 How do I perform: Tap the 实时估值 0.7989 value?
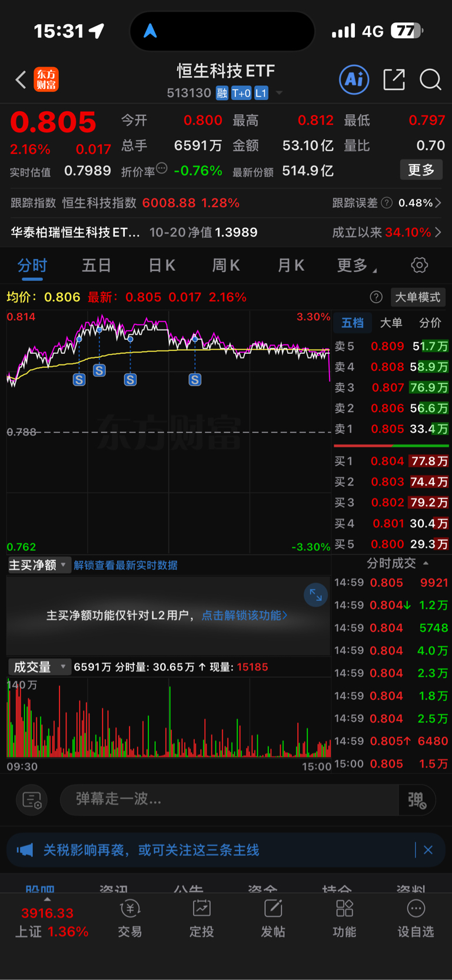(87, 171)
